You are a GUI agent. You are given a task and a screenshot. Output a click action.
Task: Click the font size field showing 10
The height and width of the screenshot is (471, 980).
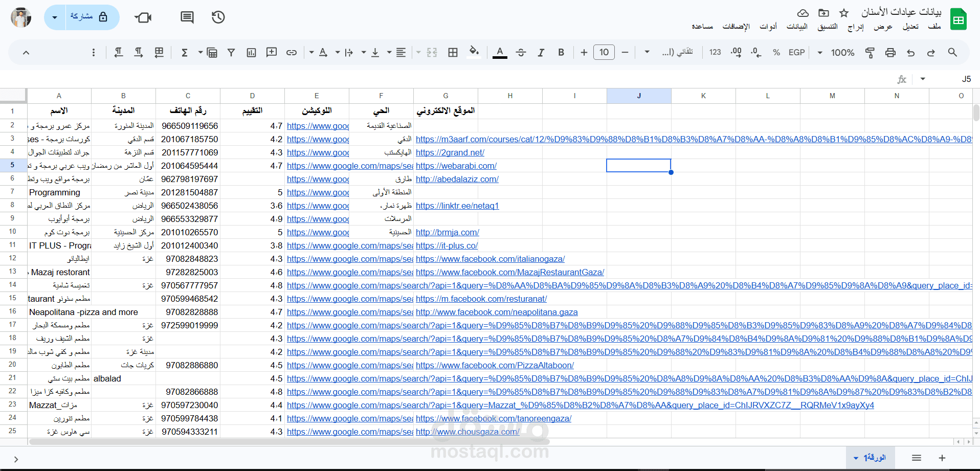604,52
